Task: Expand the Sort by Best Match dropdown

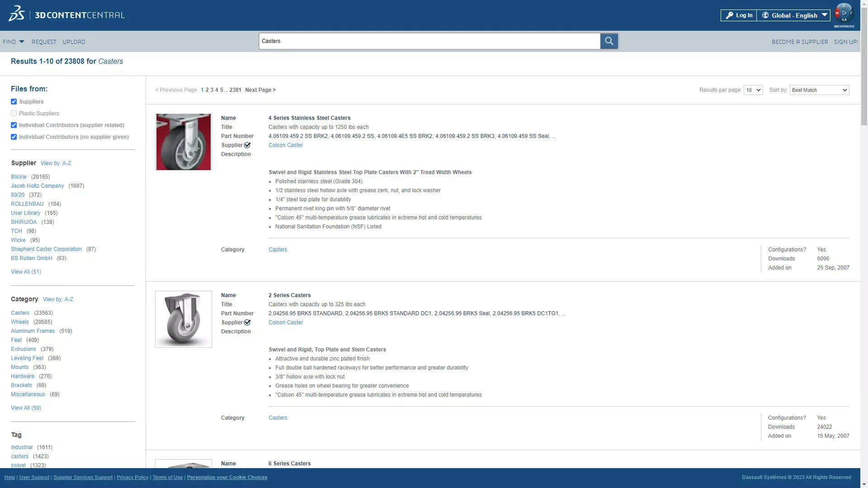Action: pyautogui.click(x=819, y=90)
